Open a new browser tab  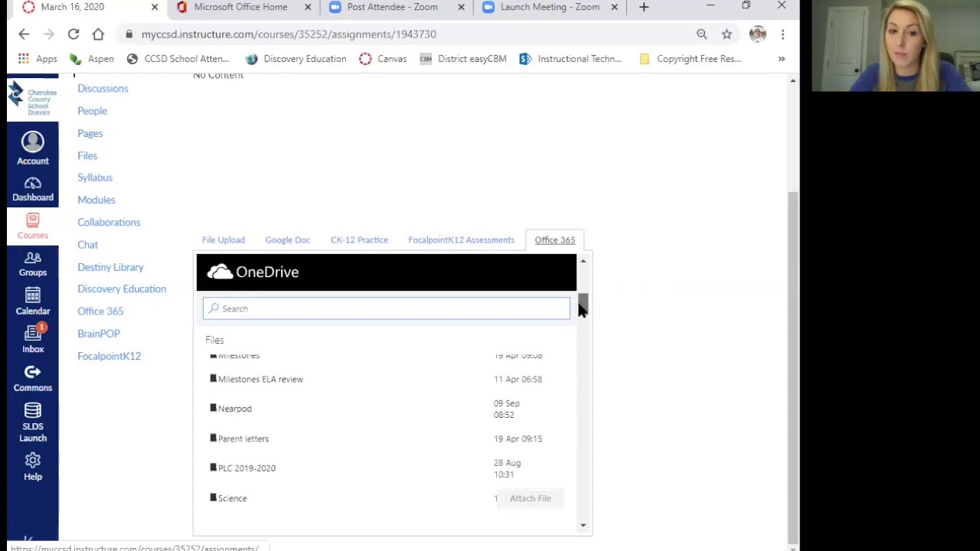644,7
